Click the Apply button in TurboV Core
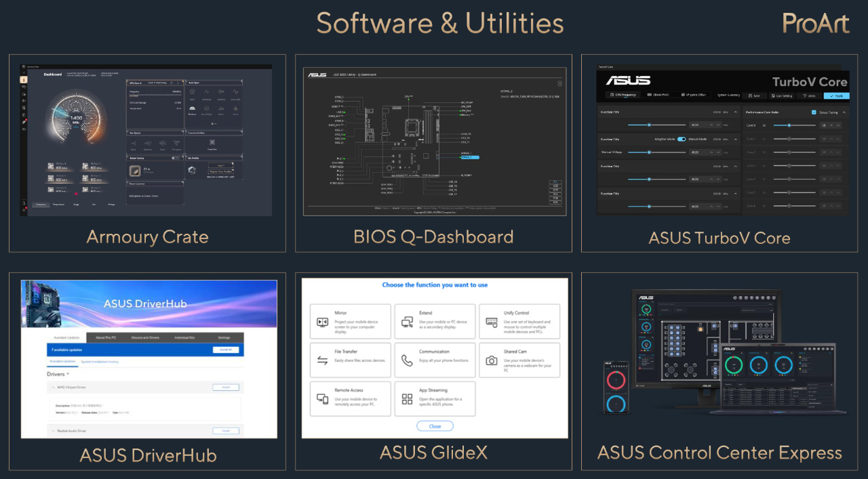868x479 pixels. point(835,96)
